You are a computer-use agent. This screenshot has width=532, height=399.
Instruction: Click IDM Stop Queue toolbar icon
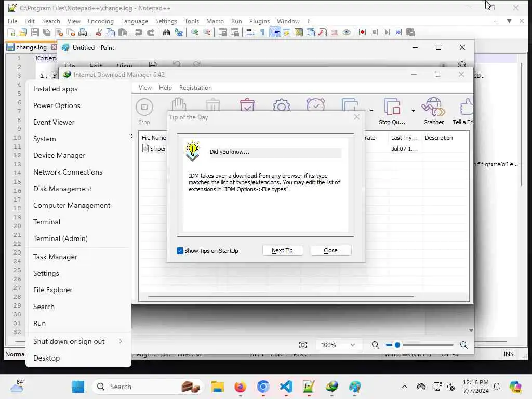392,112
